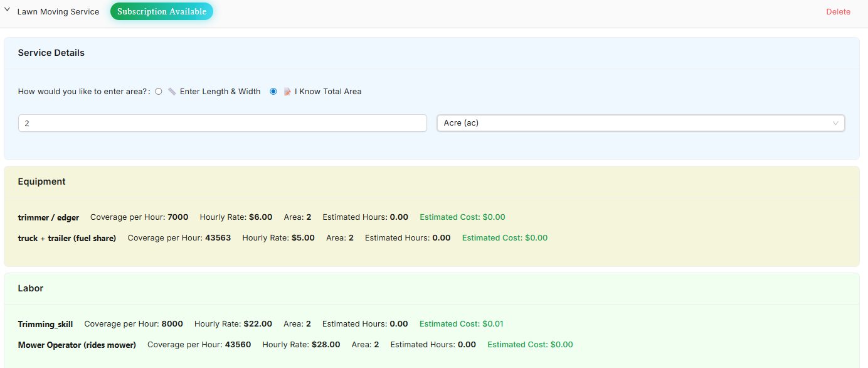
Task: Select the Enter Length & Width radio button
Action: coord(159,92)
